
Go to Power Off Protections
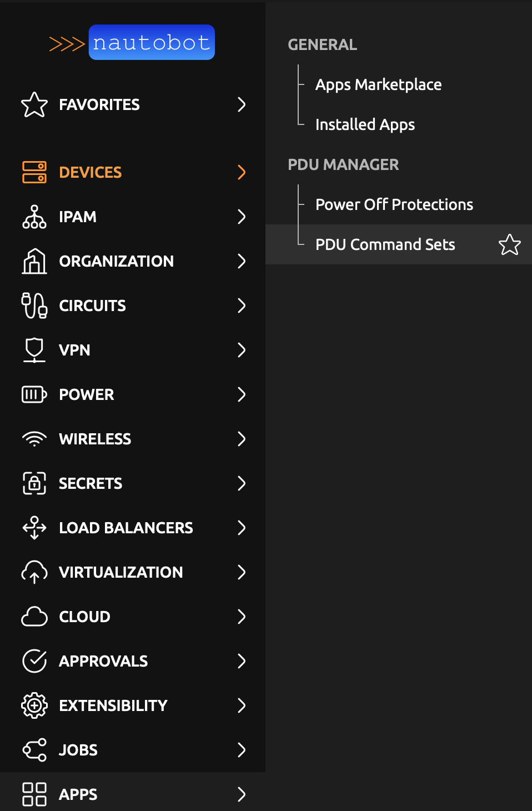(x=394, y=204)
